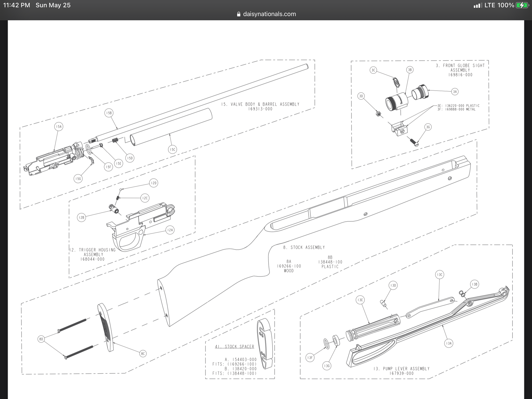
Task: Select spacer part A. 154403-000
Action: pyautogui.click(x=241, y=360)
